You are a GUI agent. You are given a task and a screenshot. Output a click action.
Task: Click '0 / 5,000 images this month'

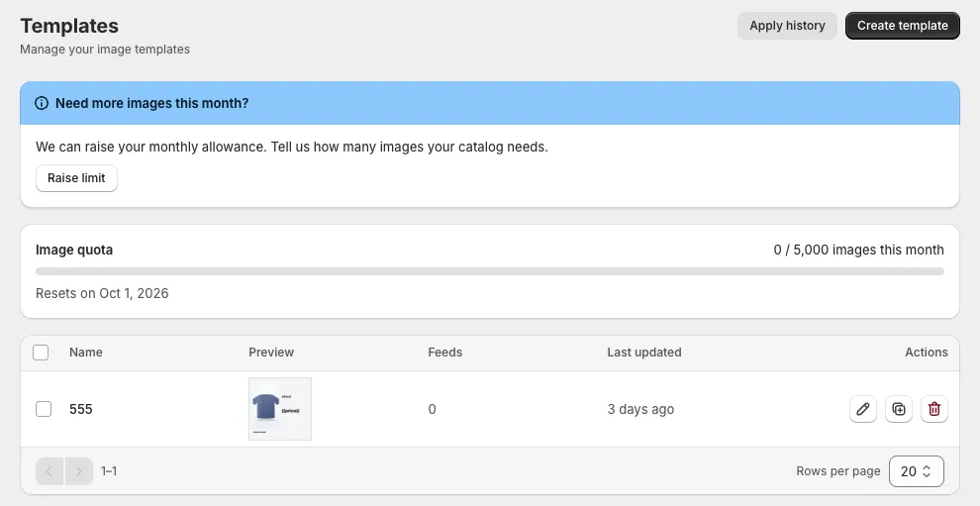tap(859, 250)
